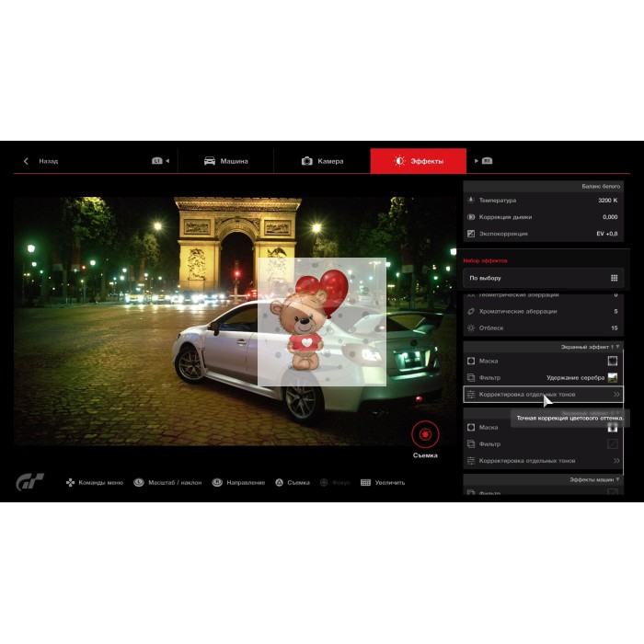This screenshot has height=644, width=644.
Task: Click the highlighted Корректировка отдельных тонов sliders icon
Action: coord(471,395)
